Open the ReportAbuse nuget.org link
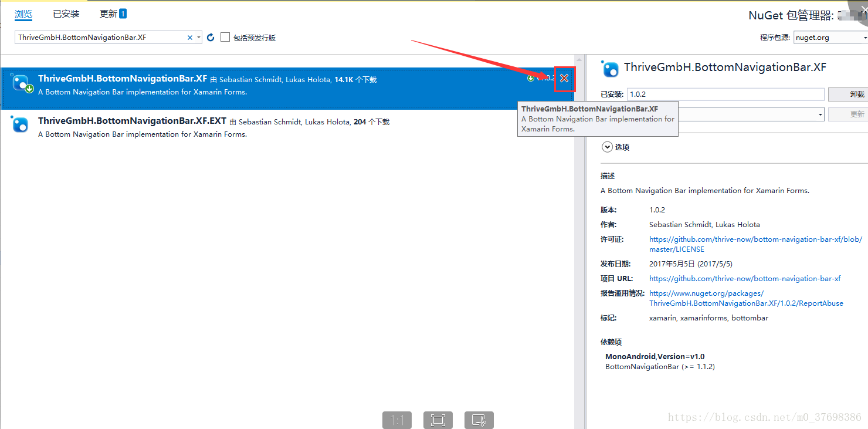The height and width of the screenshot is (429, 868). point(746,298)
